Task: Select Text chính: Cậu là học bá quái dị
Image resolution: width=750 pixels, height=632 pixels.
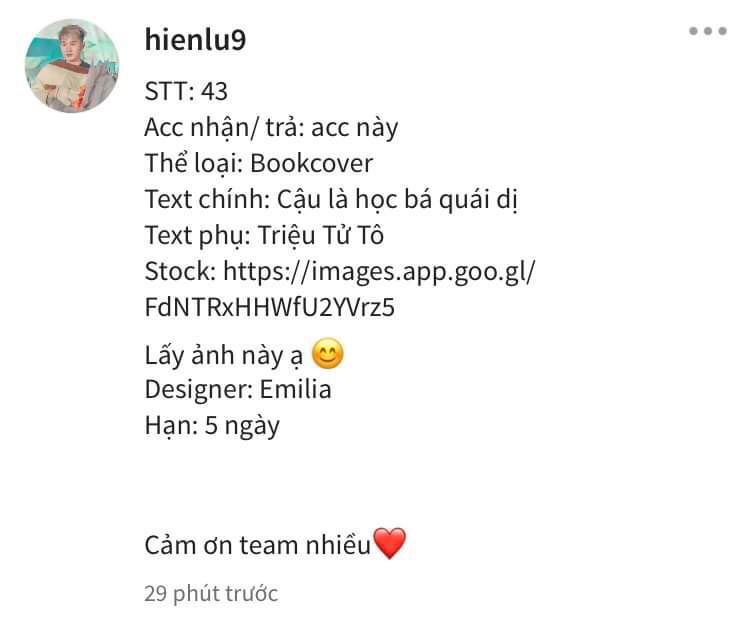Action: (x=331, y=200)
